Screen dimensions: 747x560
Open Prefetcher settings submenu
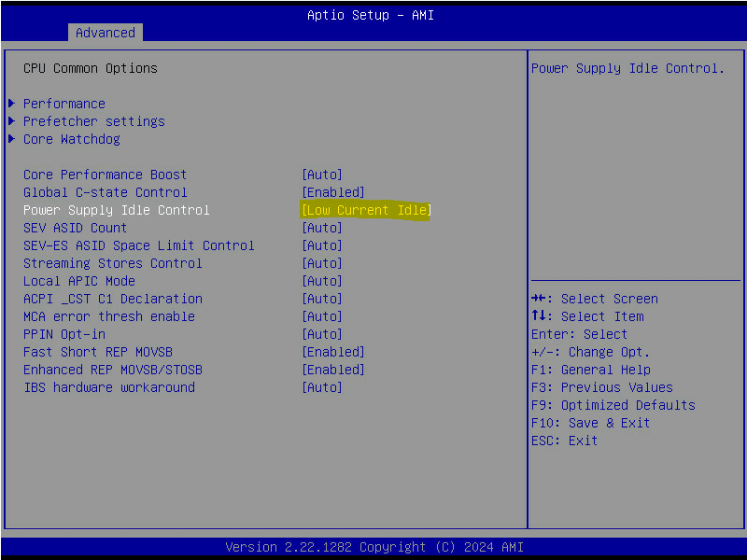94,121
